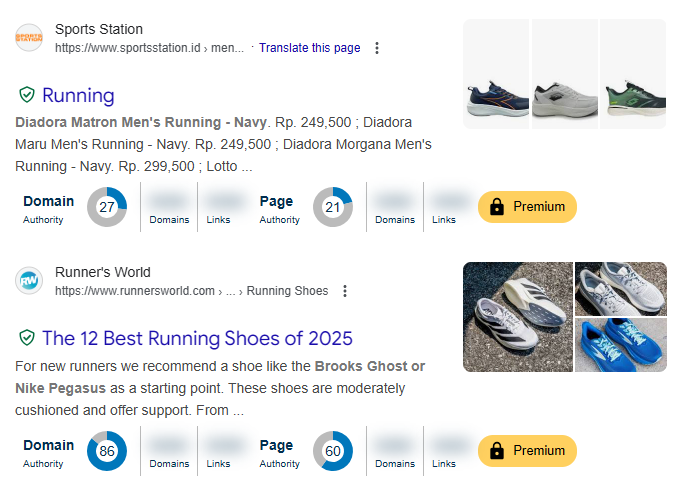Click Translate this page link
The image size is (687, 494).
coord(309,48)
